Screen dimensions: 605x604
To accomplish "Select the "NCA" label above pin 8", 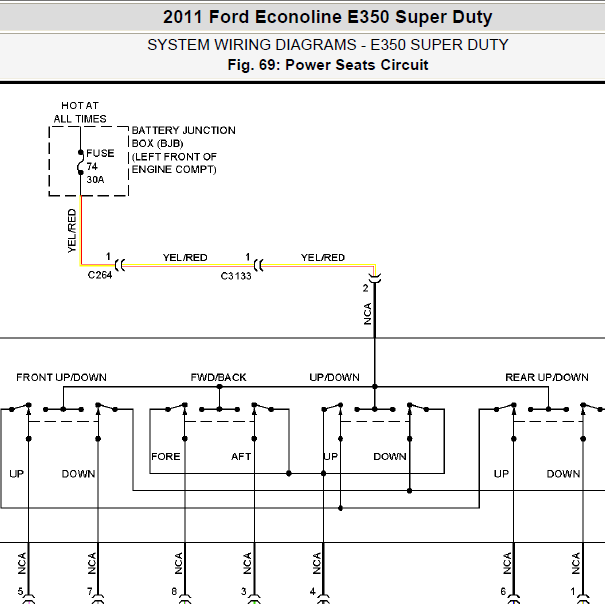I will (178, 563).
